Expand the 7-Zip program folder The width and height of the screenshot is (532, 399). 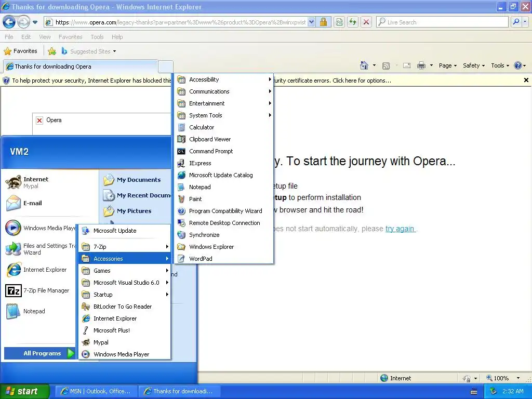[x=124, y=247]
